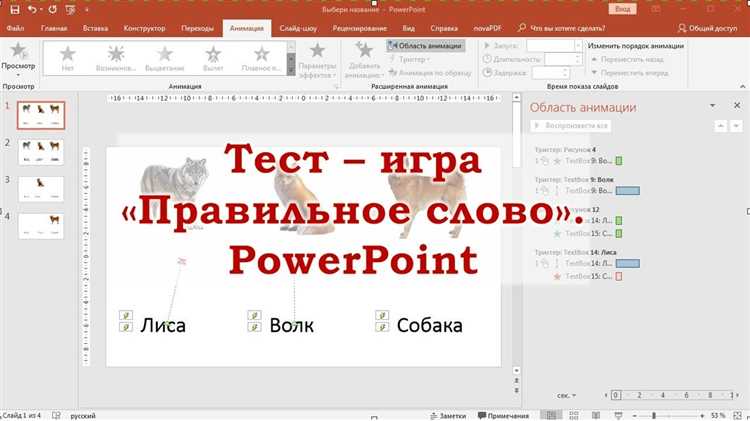Click the Вход sign-in button

pyautogui.click(x=622, y=9)
